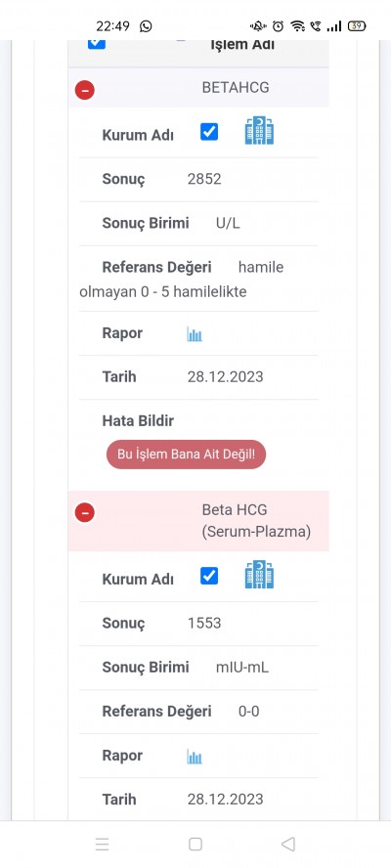Tap the Wi-Fi icon in status bar
Viewport: 391px width, 868px height.
click(x=298, y=26)
